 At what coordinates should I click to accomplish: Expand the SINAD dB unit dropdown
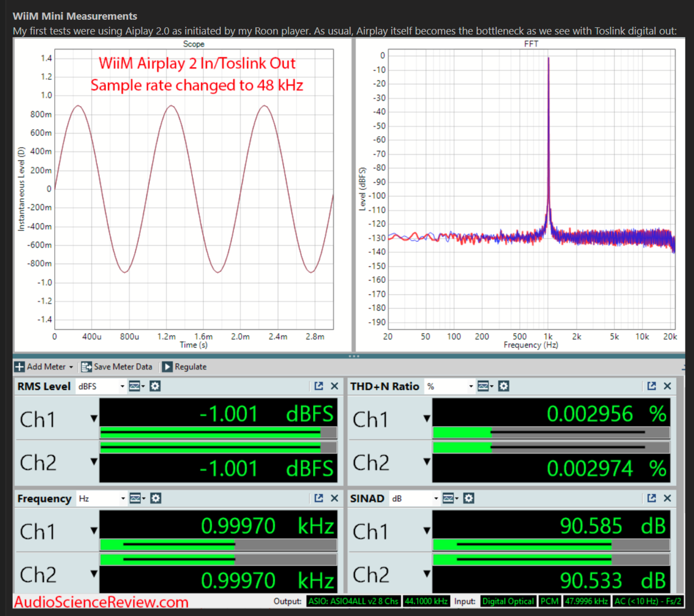[414, 499]
